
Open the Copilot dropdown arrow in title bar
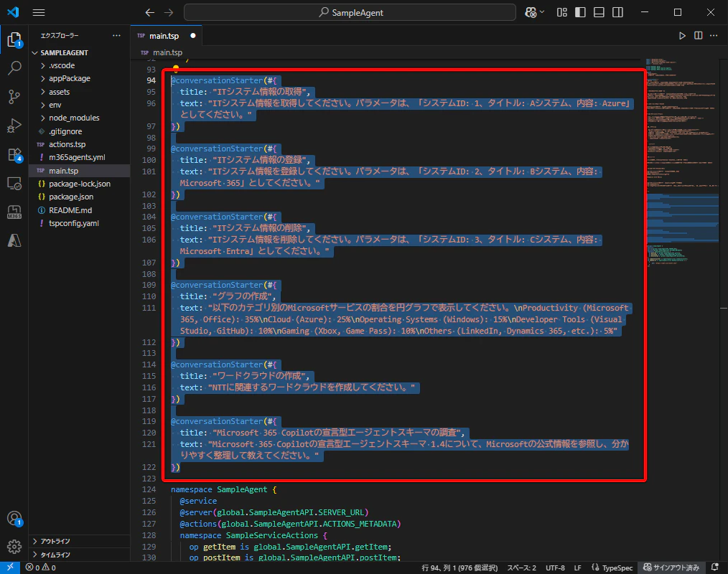[x=542, y=12]
